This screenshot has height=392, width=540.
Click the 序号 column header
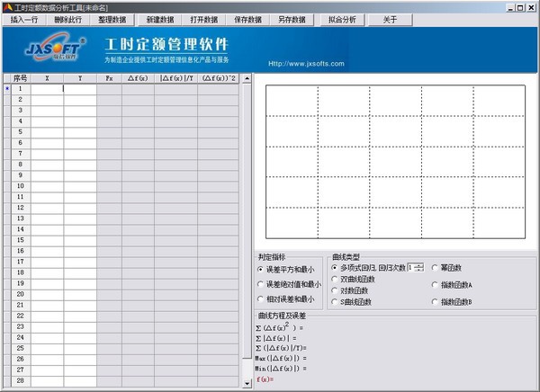(x=21, y=78)
